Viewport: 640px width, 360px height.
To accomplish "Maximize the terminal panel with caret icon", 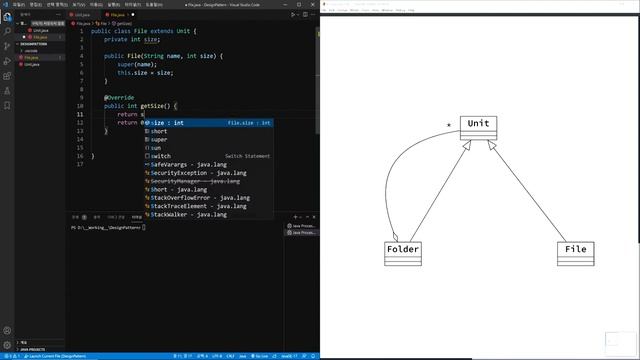I will (307, 217).
